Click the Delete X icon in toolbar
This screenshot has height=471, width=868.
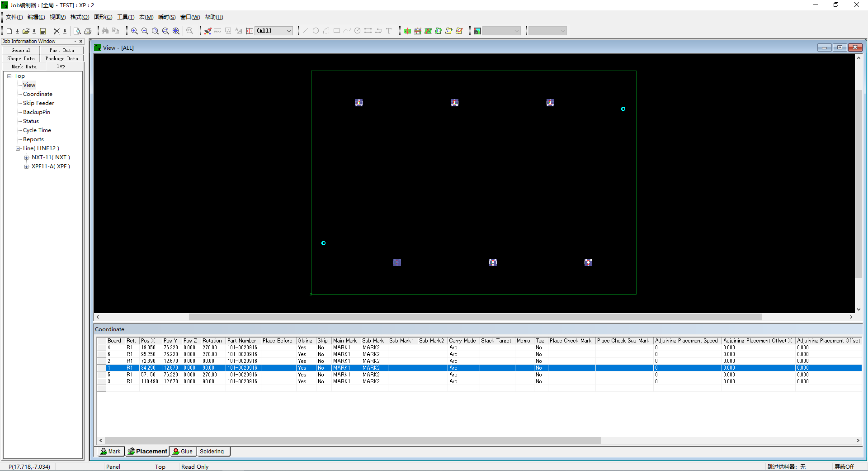pyautogui.click(x=57, y=31)
